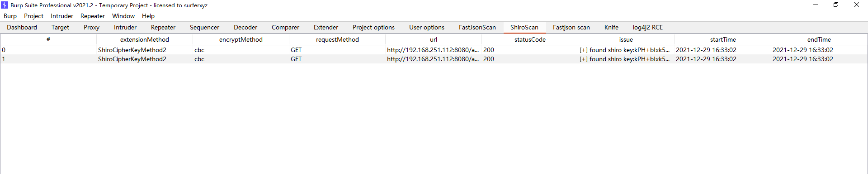The image size is (868, 174).
Task: Click the url cell in row 1
Action: [433, 59]
